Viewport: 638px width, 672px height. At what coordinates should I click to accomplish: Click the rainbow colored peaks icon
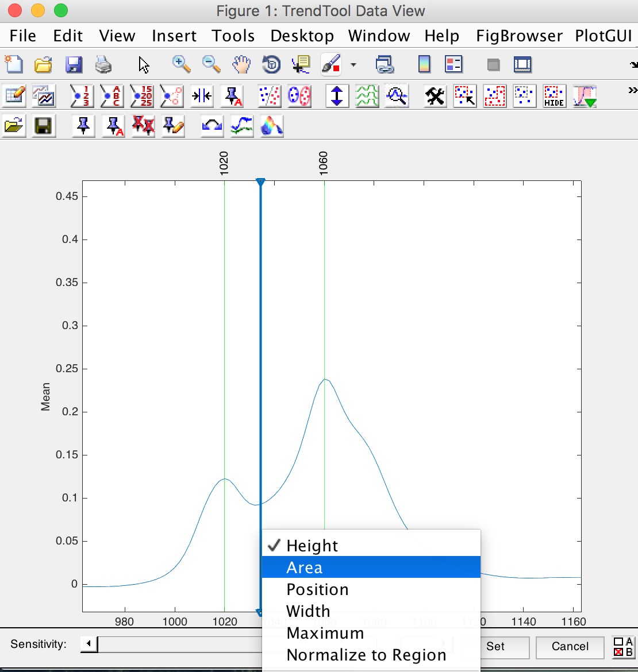tap(271, 126)
